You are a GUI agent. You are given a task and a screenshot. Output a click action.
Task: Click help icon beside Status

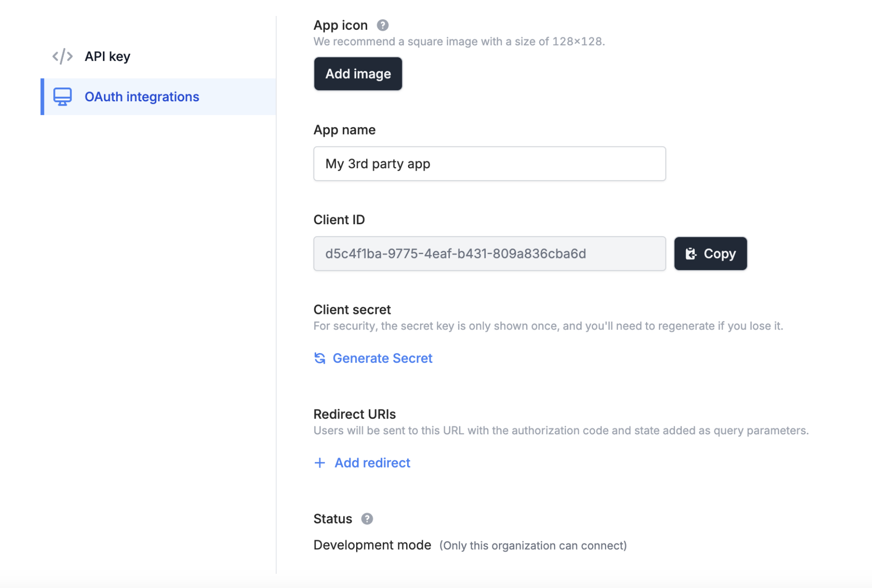click(x=367, y=519)
